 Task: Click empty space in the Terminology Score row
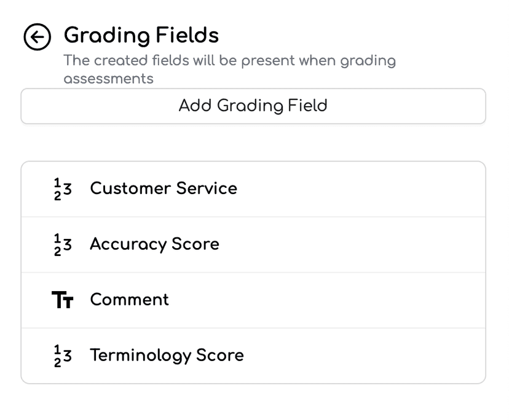pos(363,356)
